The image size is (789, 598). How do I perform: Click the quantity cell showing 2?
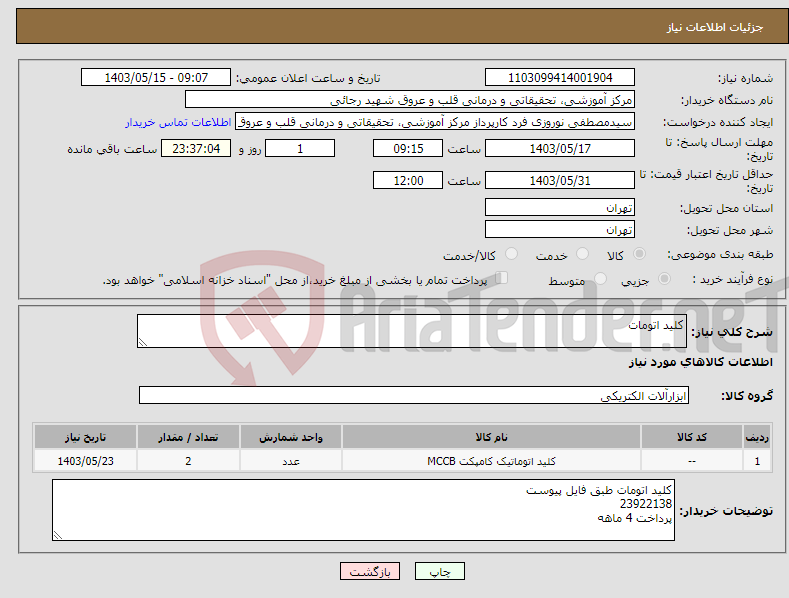point(188,461)
